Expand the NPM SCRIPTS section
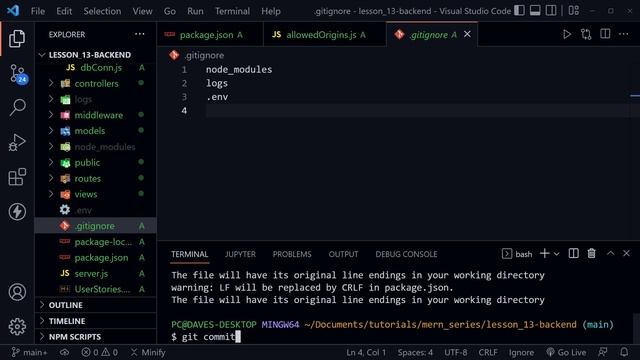Image resolution: width=640 pixels, height=360 pixels. click(96, 337)
